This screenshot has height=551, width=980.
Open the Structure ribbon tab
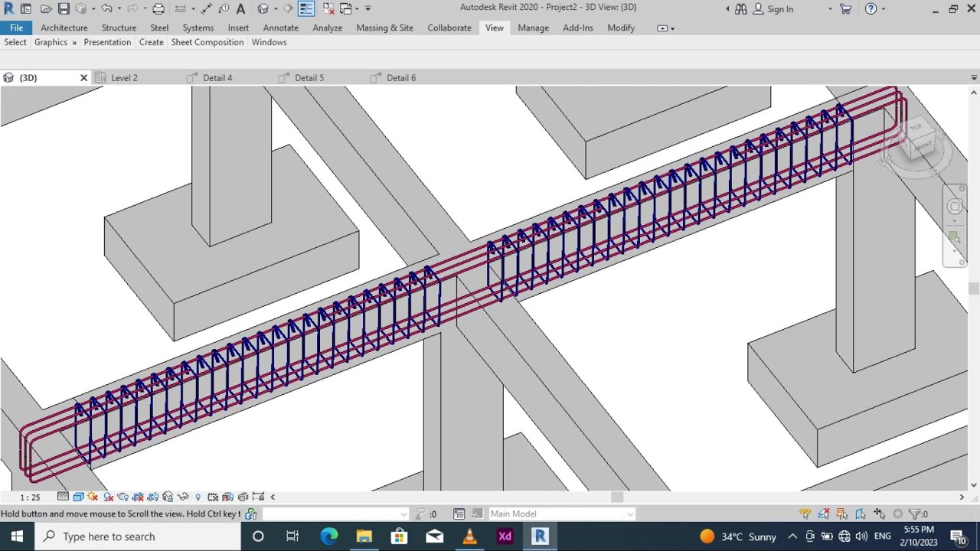tap(119, 28)
